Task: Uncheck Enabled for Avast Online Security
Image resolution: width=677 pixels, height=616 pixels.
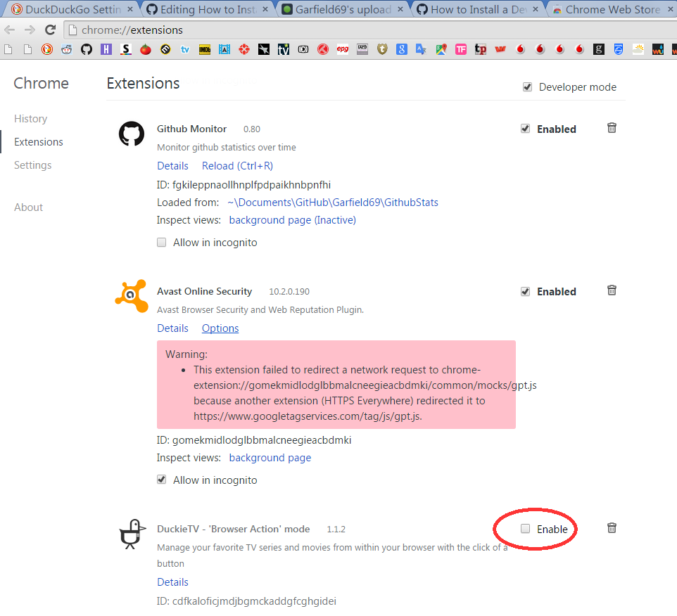Action: (525, 291)
